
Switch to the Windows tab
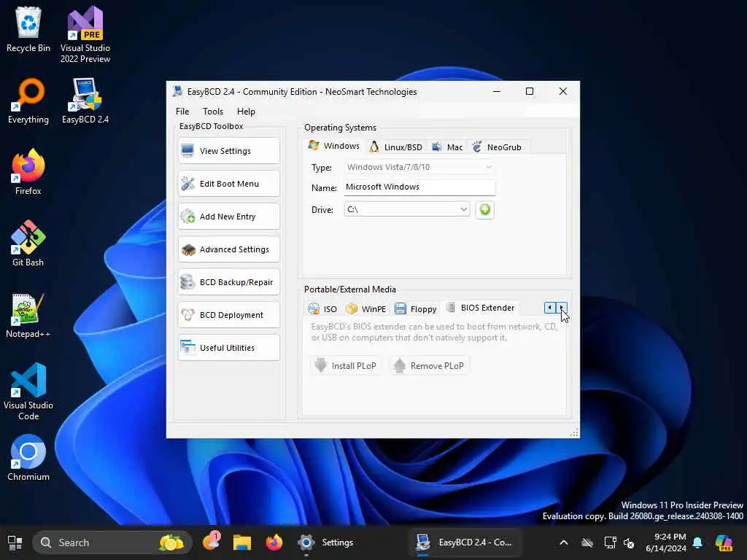pyautogui.click(x=334, y=146)
